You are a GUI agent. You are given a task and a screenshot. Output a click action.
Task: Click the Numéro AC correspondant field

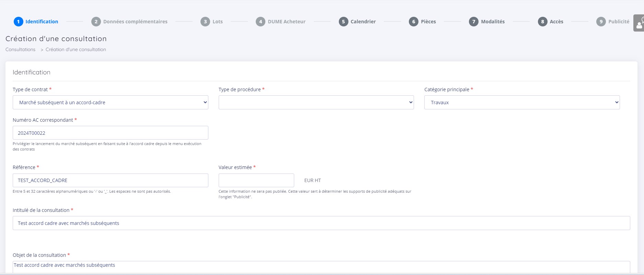click(x=110, y=133)
